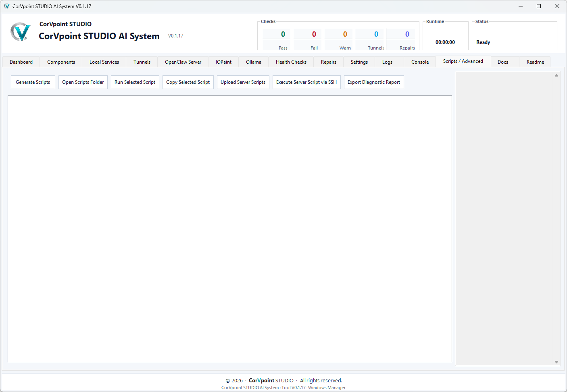Switch to the Ollama tab
The width and height of the screenshot is (567, 392).
[x=254, y=62]
